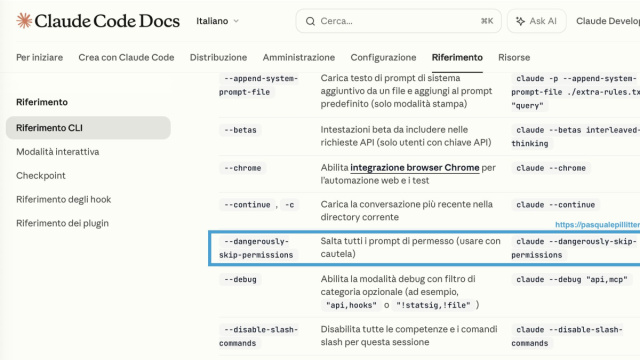This screenshot has width=640, height=360.
Task: Click description 'Salta tutti i prompt di permesso'
Action: click(x=410, y=247)
